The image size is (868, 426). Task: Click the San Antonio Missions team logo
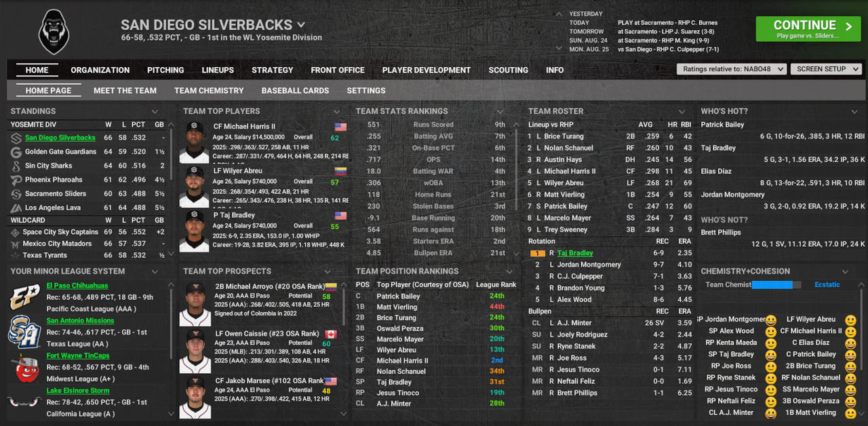click(x=24, y=332)
